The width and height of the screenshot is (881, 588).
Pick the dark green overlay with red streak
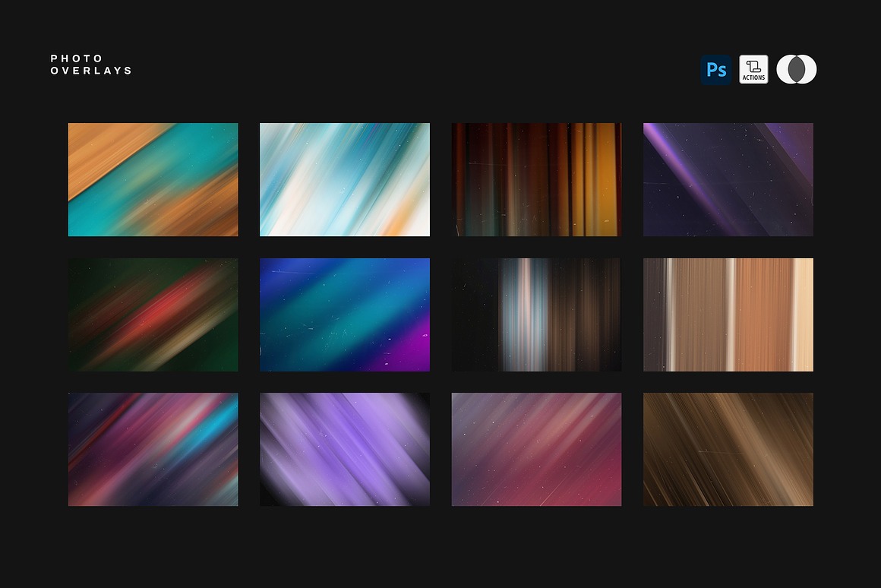point(153,315)
